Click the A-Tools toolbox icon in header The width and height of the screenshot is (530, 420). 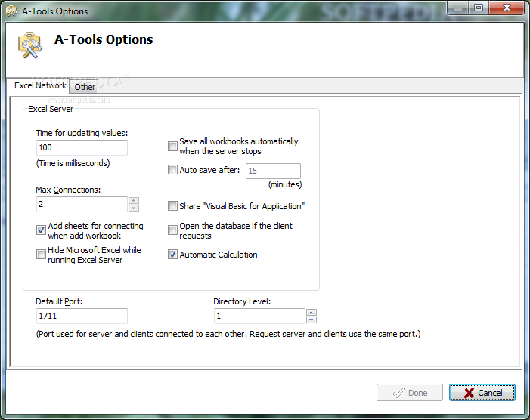pos(30,45)
